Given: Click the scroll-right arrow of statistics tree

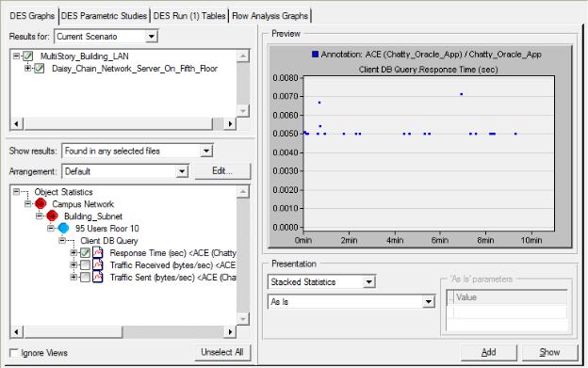Looking at the screenshot, I should tap(230, 331).
